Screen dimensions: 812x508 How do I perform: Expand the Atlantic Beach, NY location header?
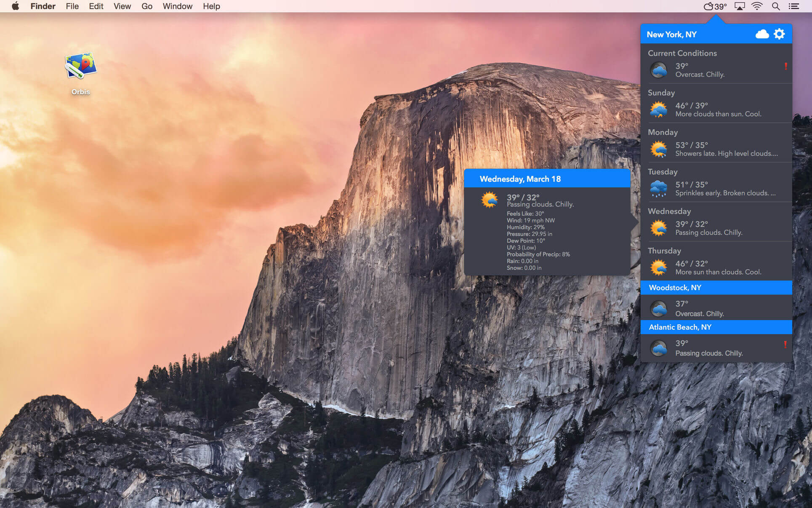[x=716, y=327]
